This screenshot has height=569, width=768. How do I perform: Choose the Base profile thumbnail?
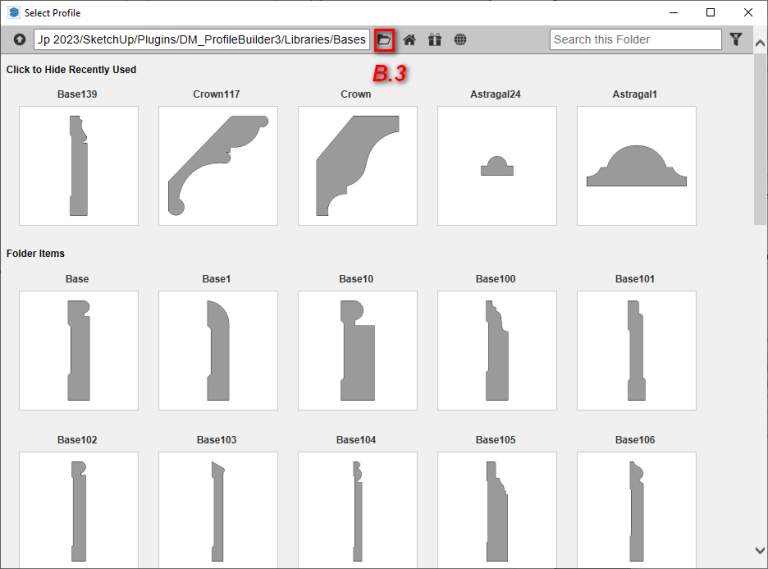tap(79, 351)
